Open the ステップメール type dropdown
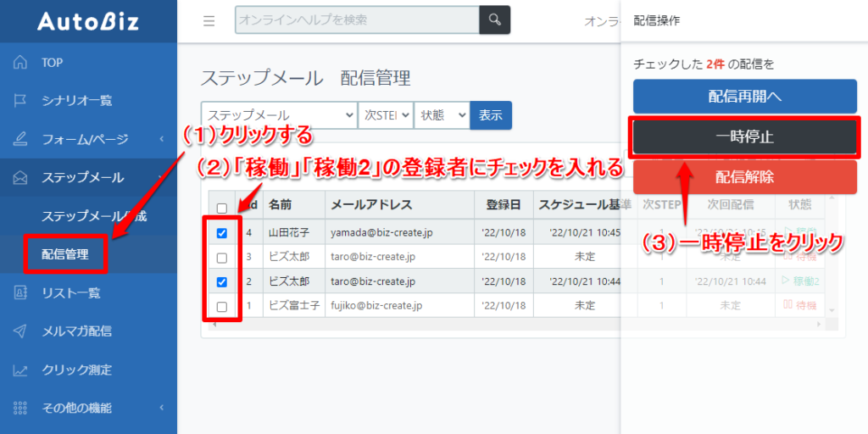 click(x=279, y=115)
